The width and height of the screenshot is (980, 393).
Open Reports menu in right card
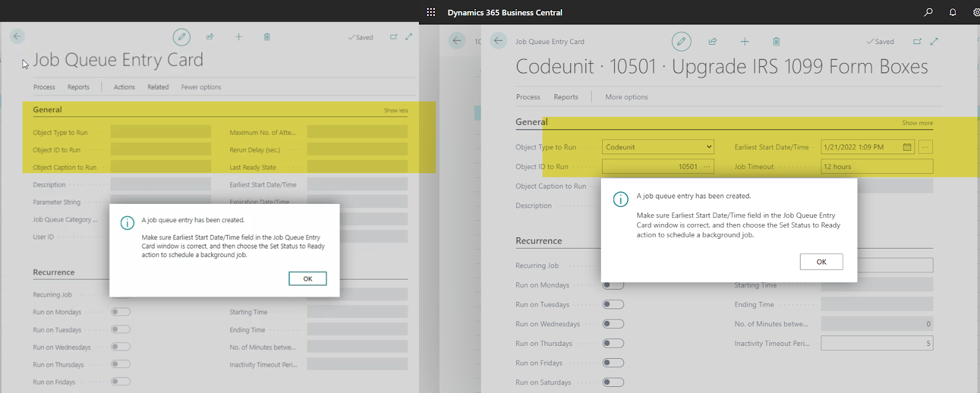(566, 97)
